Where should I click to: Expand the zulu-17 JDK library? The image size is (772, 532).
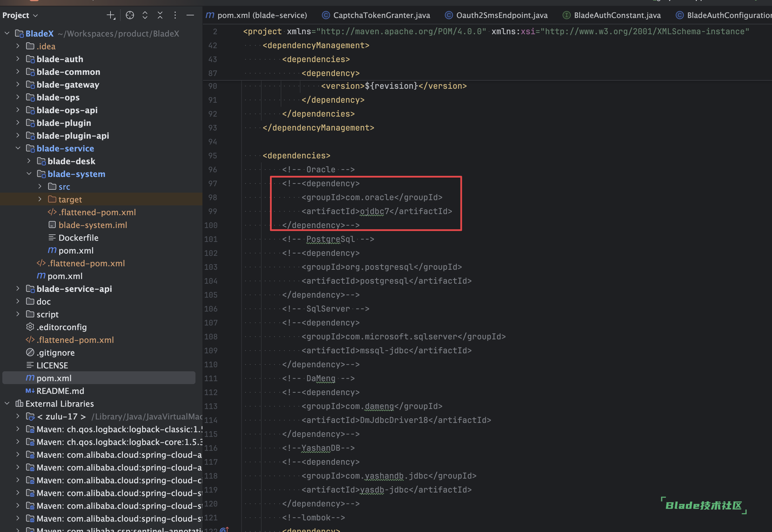tap(18, 416)
